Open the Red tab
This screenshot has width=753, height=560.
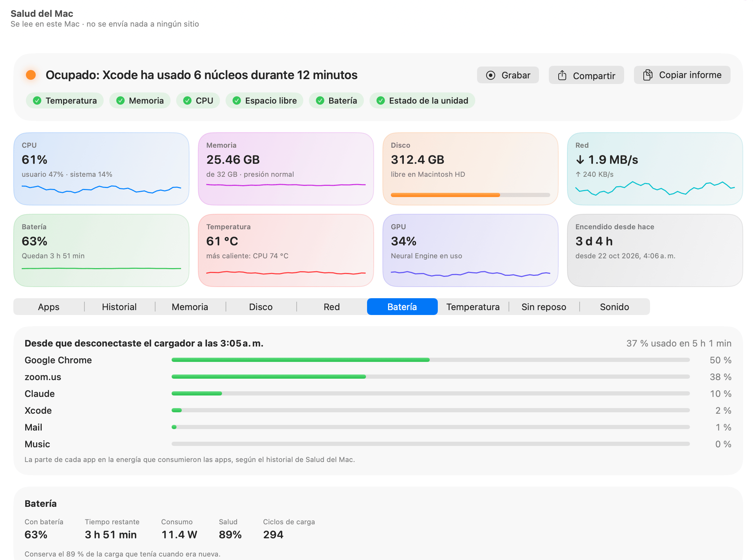click(x=332, y=307)
